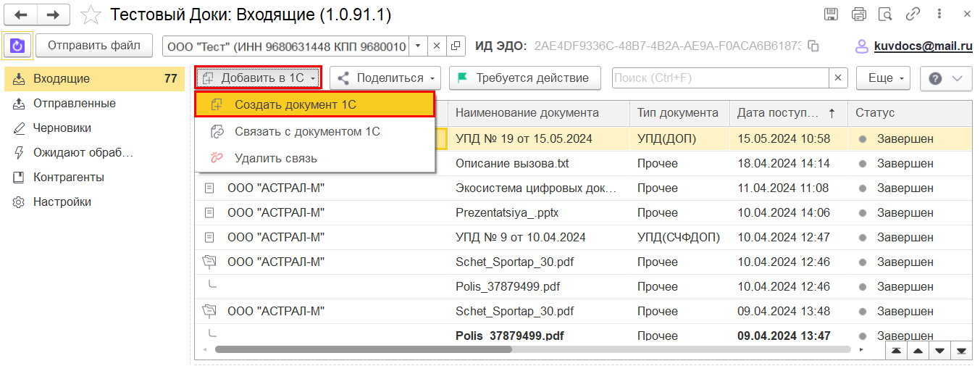Expand the Поделиться dropdown button
980x366 pixels.
[x=385, y=78]
